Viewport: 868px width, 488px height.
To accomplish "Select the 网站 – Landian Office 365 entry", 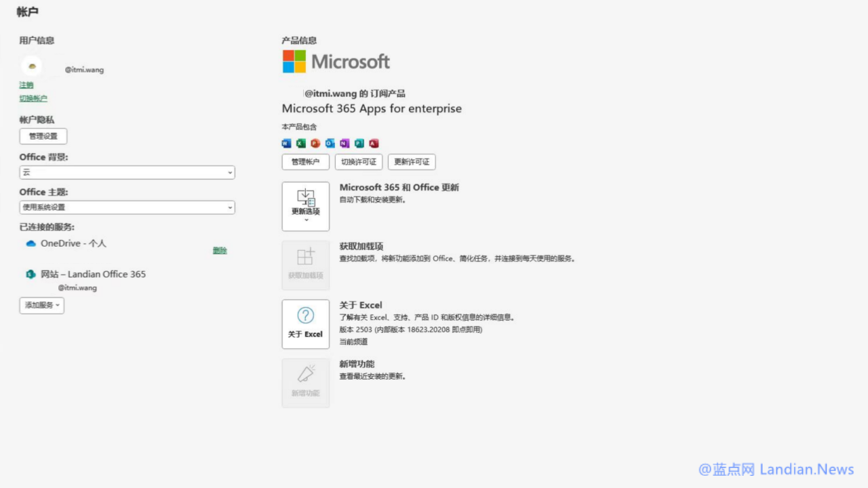I will [x=93, y=274].
